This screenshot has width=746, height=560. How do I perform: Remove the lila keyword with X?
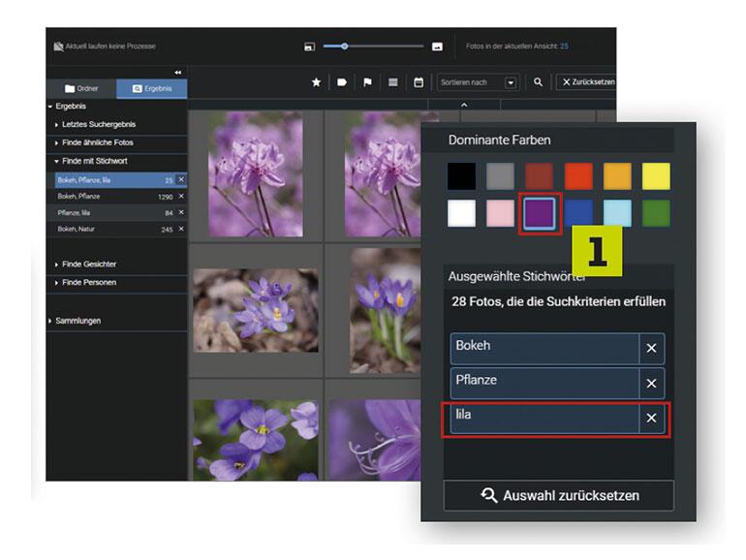651,418
